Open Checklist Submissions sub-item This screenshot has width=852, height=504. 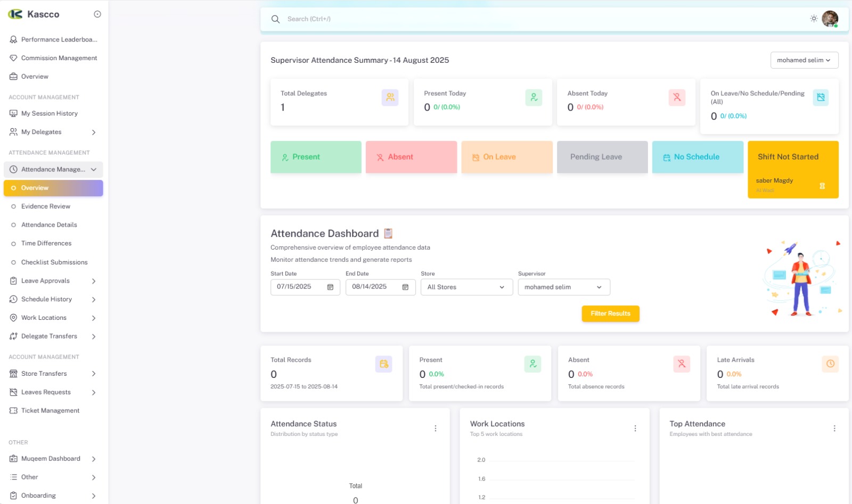(x=53, y=262)
